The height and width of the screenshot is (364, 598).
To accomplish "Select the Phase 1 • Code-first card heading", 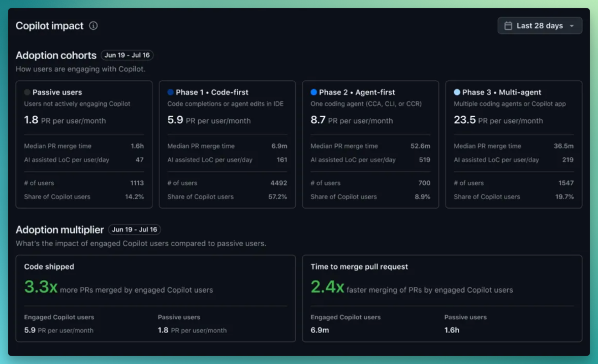I will point(212,92).
